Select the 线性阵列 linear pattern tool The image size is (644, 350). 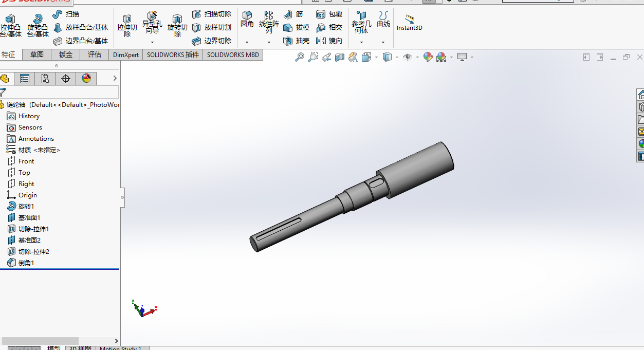point(269,23)
